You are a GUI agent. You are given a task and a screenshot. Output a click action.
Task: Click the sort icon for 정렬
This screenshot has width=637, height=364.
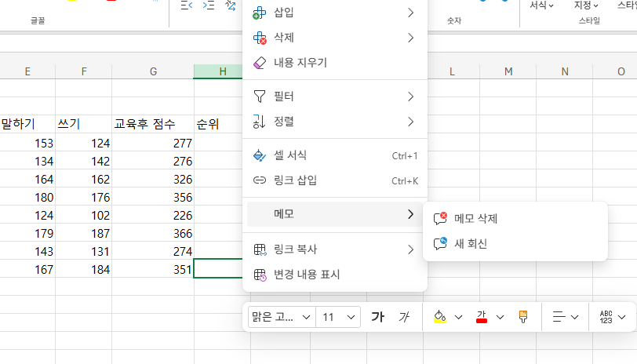pyautogui.click(x=259, y=122)
